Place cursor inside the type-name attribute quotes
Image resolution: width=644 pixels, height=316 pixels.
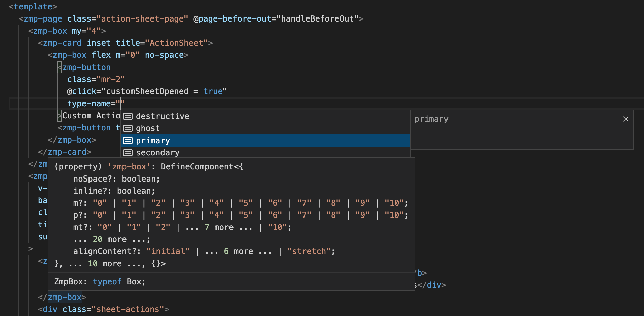click(120, 104)
